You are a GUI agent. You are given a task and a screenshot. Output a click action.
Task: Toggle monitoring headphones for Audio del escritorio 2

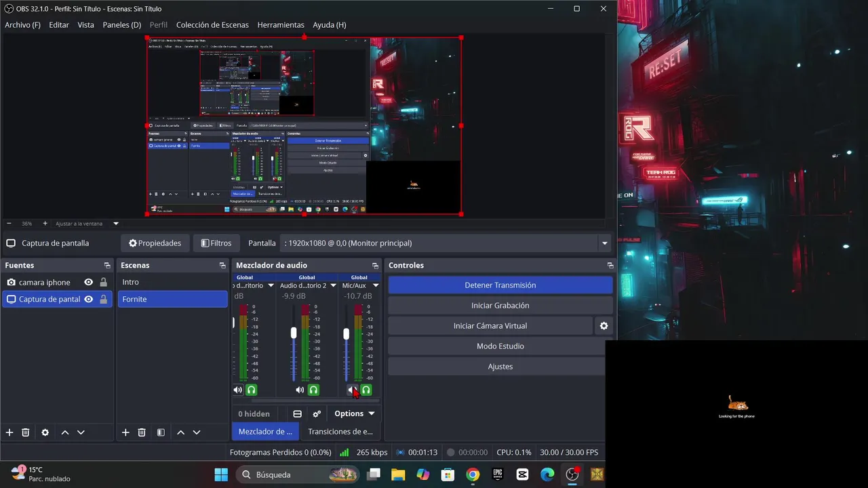(313, 390)
